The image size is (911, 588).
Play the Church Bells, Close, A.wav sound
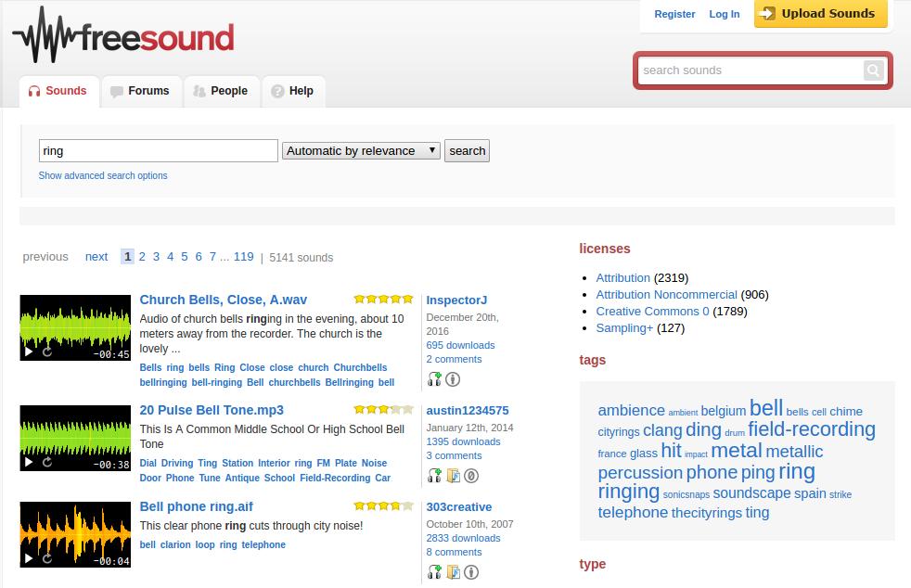[x=29, y=352]
